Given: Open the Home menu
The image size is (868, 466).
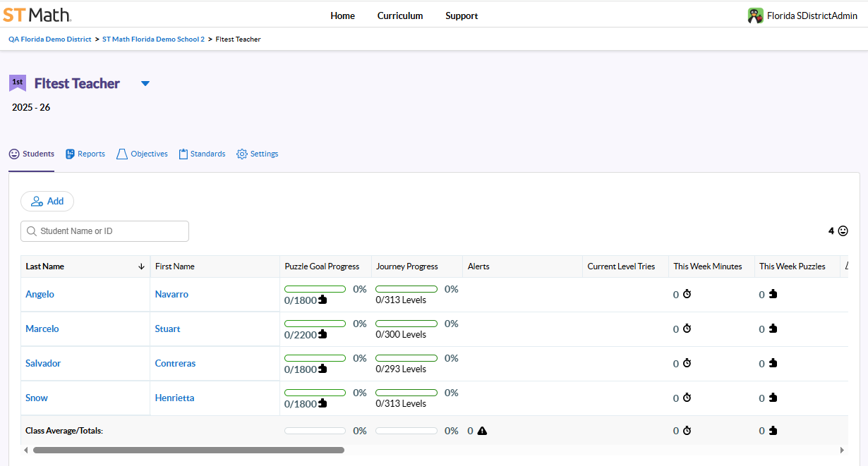Looking at the screenshot, I should [x=343, y=16].
